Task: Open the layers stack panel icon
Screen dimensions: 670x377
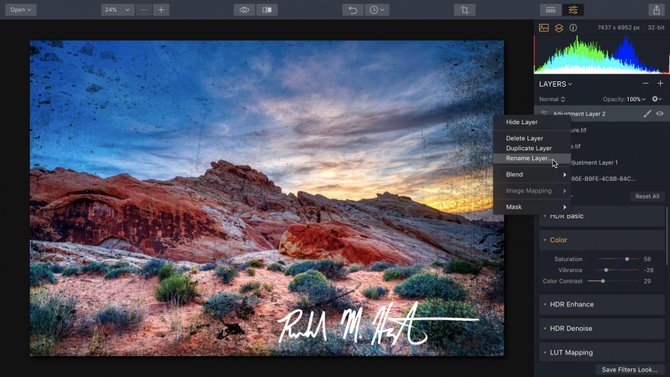Action: 558,28
